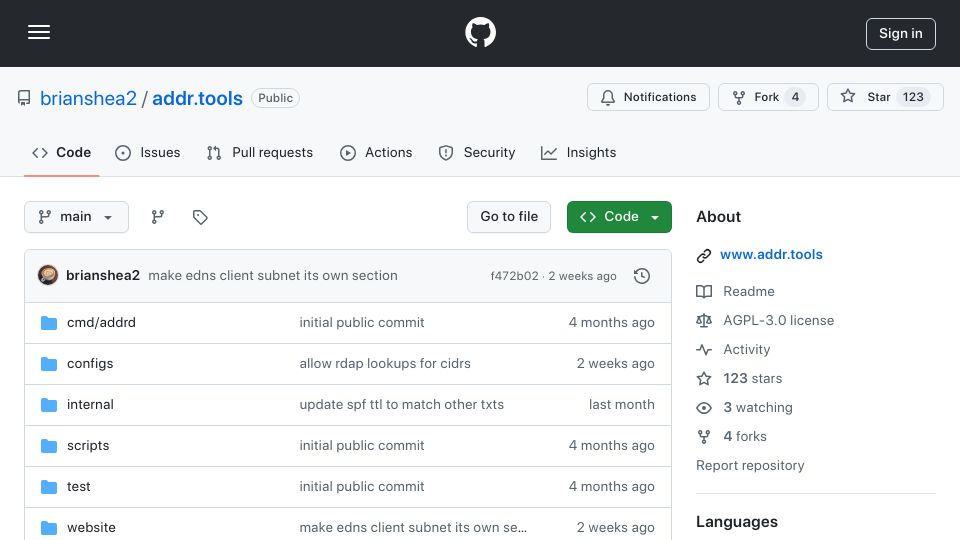The image size is (960, 540).
Task: Click the Go to file button
Action: [509, 217]
